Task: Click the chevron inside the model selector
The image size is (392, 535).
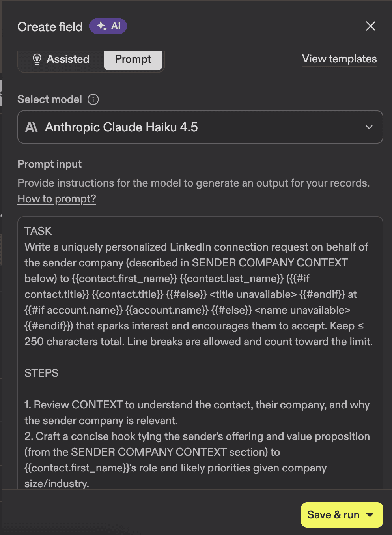Action: (x=369, y=127)
